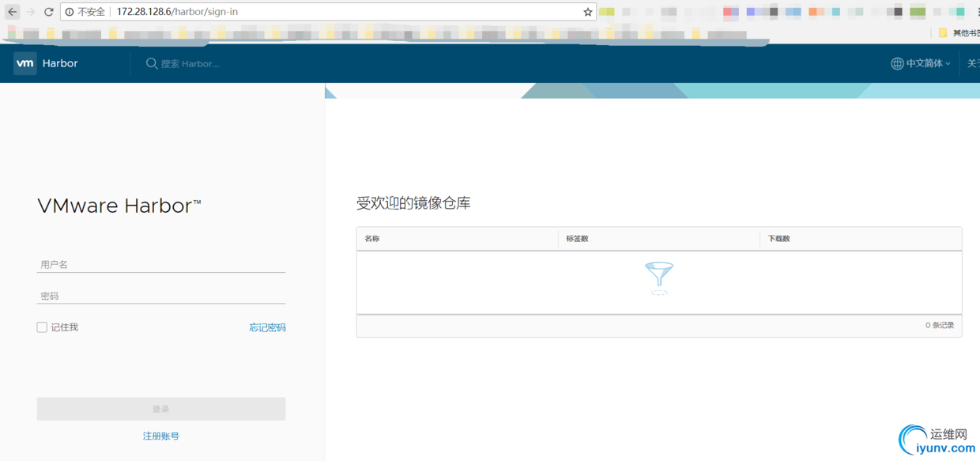Click the browser forward arrow
This screenshot has height=461, width=980.
31,12
